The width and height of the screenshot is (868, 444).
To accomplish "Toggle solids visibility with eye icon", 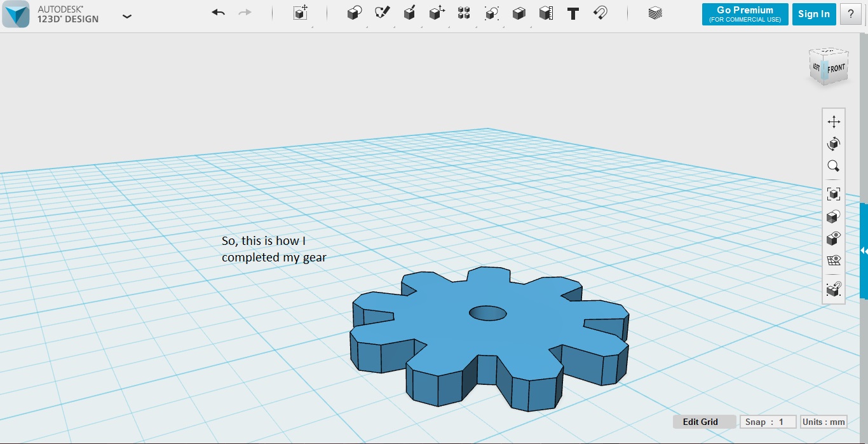I will [834, 239].
